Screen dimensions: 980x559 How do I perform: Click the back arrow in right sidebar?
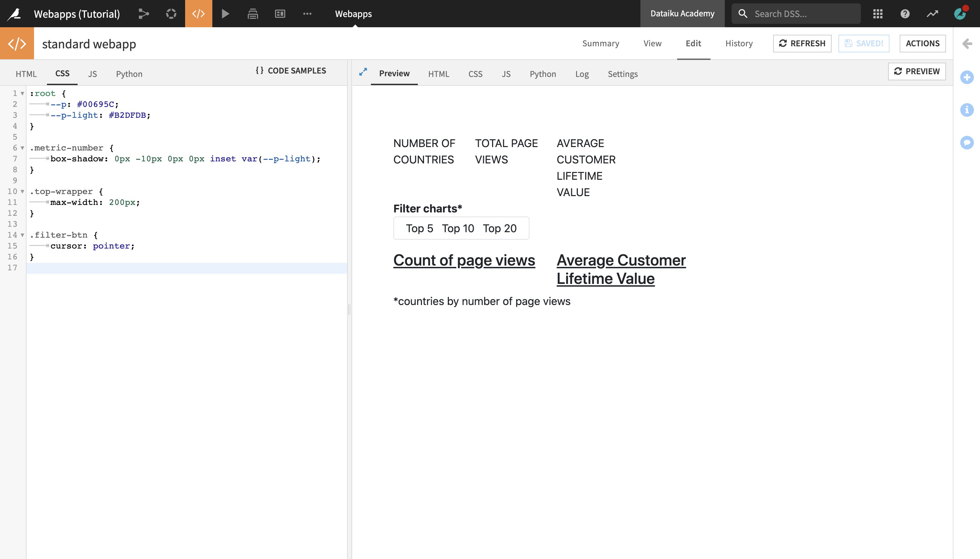pos(967,44)
